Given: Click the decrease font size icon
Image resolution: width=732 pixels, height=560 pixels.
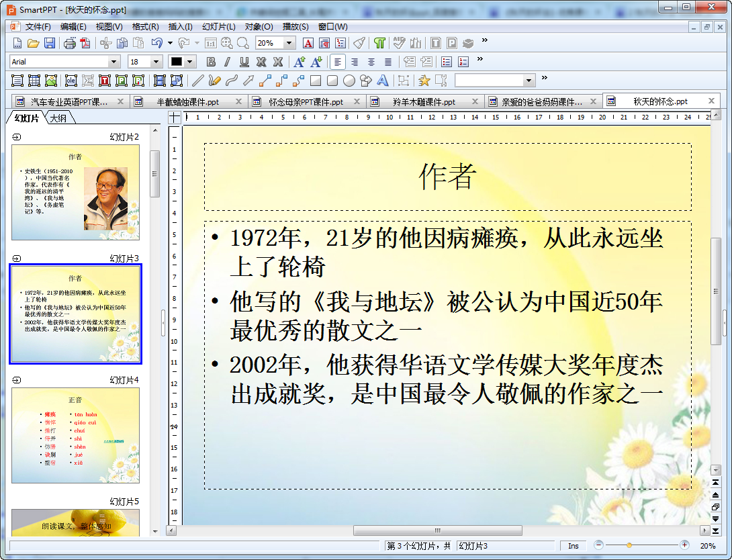Looking at the screenshot, I should coord(316,62).
